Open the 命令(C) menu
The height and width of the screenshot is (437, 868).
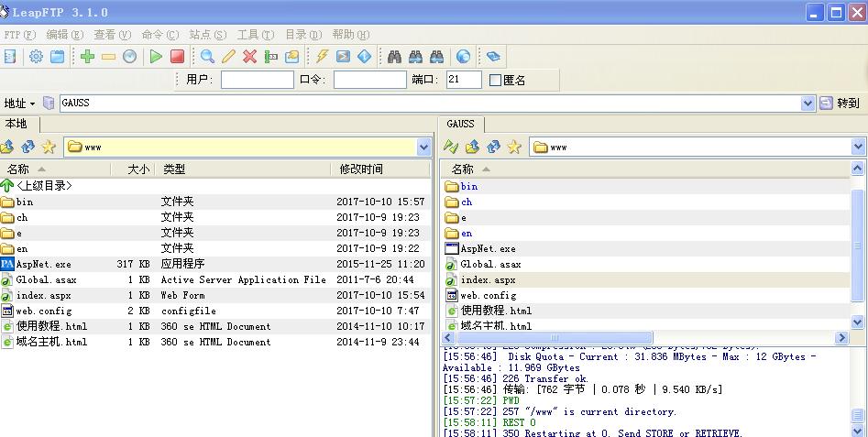click(x=160, y=35)
